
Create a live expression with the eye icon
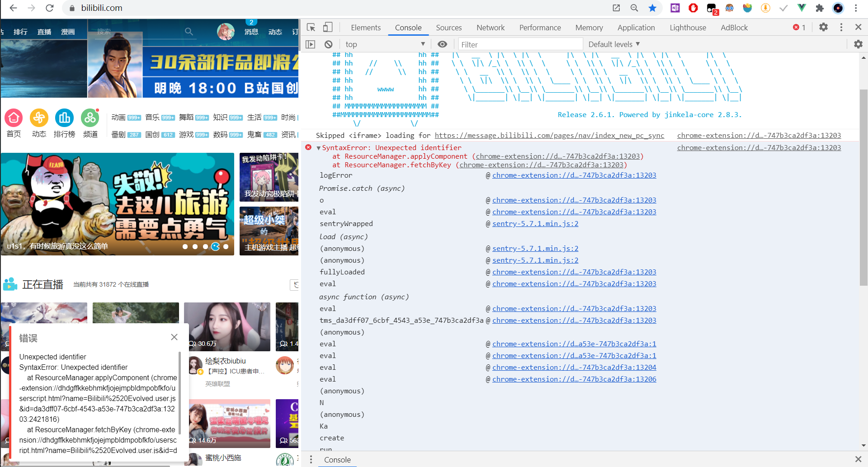(x=442, y=44)
